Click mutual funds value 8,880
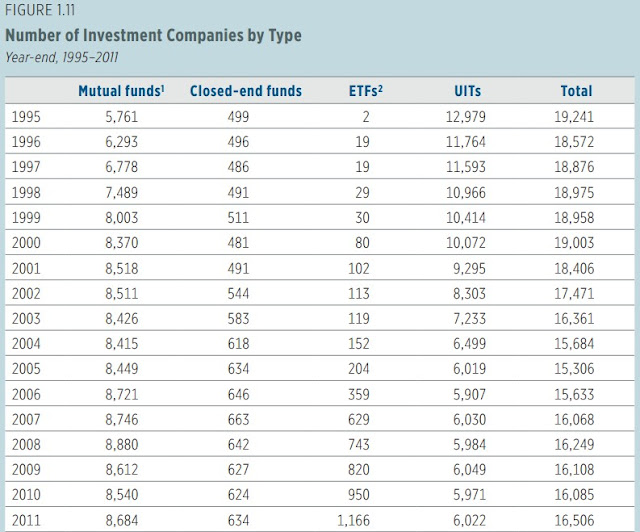This screenshot has height=532, width=640. coord(122,444)
